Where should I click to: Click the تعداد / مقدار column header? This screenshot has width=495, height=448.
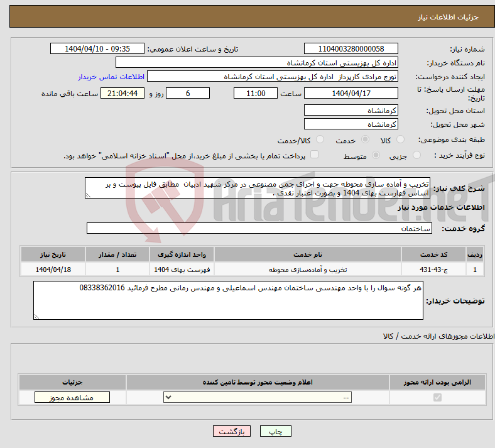coord(117,254)
